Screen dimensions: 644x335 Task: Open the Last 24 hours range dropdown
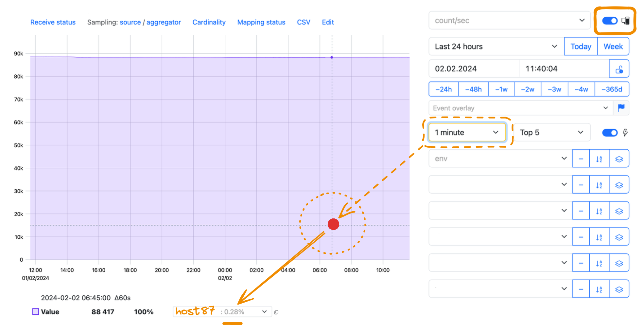496,47
